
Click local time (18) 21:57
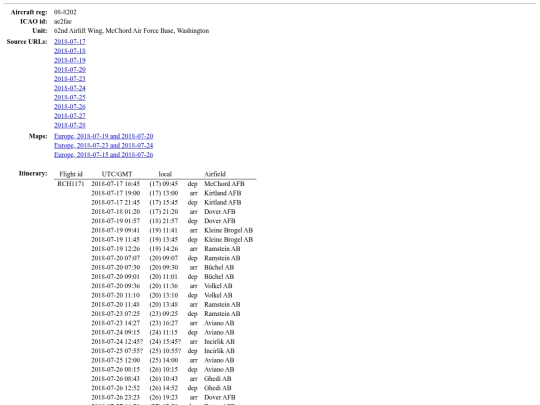164,221
